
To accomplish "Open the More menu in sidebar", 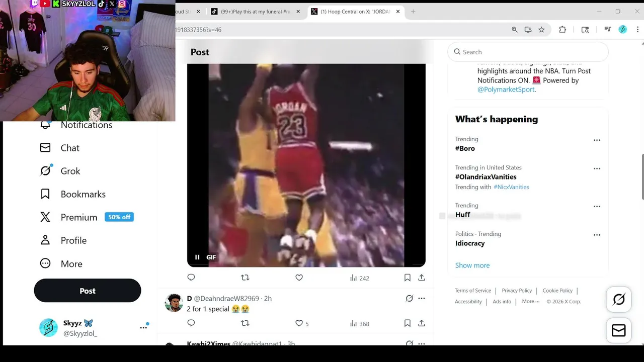I will 61,263.
